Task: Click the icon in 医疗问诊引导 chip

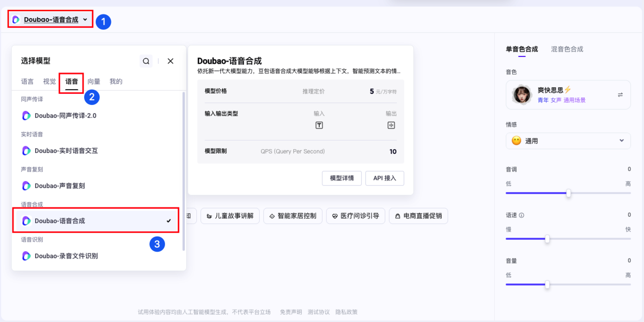Action: [335, 216]
